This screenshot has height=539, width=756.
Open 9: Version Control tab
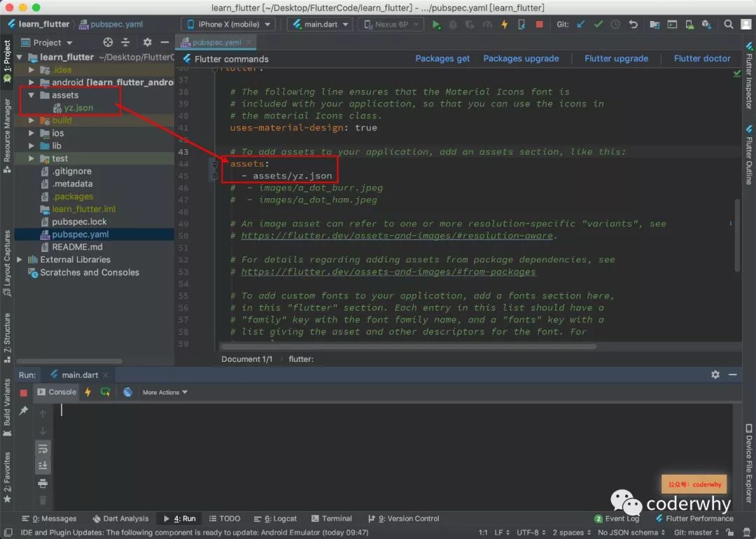pos(404,519)
